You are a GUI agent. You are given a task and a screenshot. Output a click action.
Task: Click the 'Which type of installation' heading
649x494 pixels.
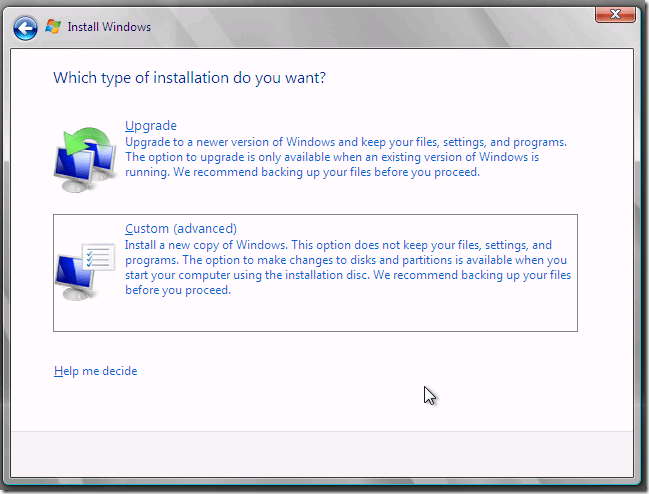189,77
